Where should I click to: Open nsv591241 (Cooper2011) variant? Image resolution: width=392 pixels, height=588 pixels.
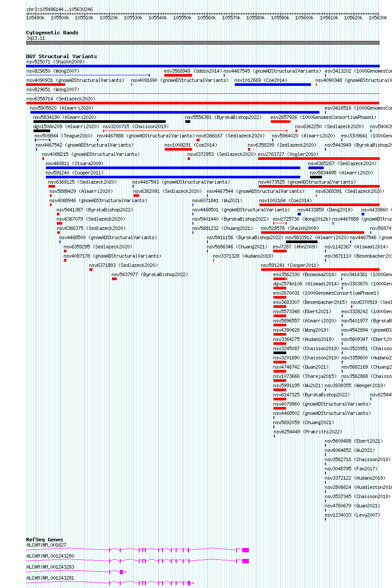(x=290, y=265)
